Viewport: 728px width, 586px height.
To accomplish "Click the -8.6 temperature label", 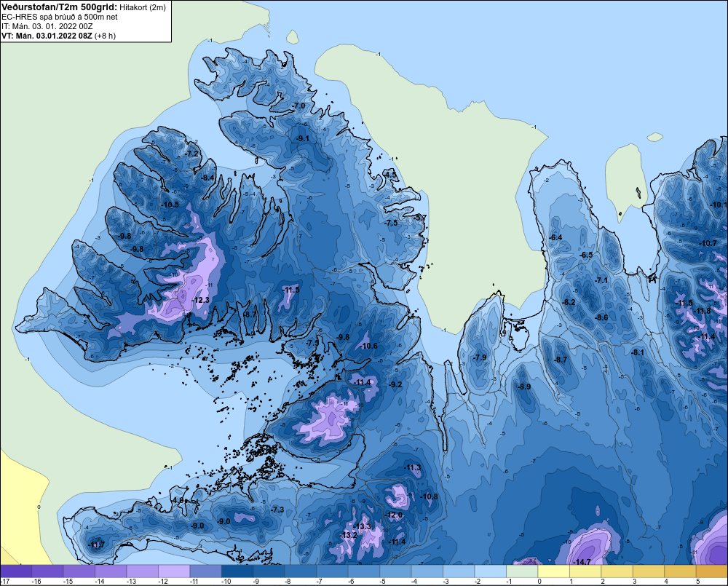I will tap(601, 317).
